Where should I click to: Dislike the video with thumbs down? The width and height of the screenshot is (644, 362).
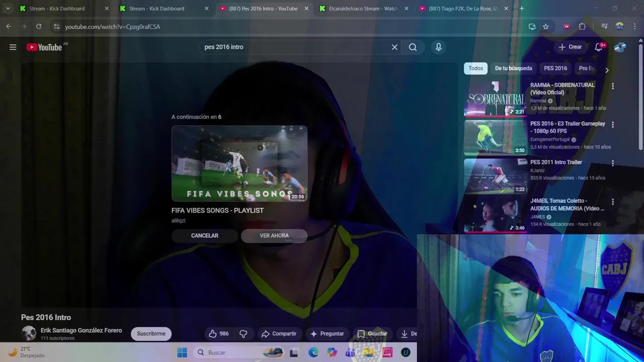(244, 334)
